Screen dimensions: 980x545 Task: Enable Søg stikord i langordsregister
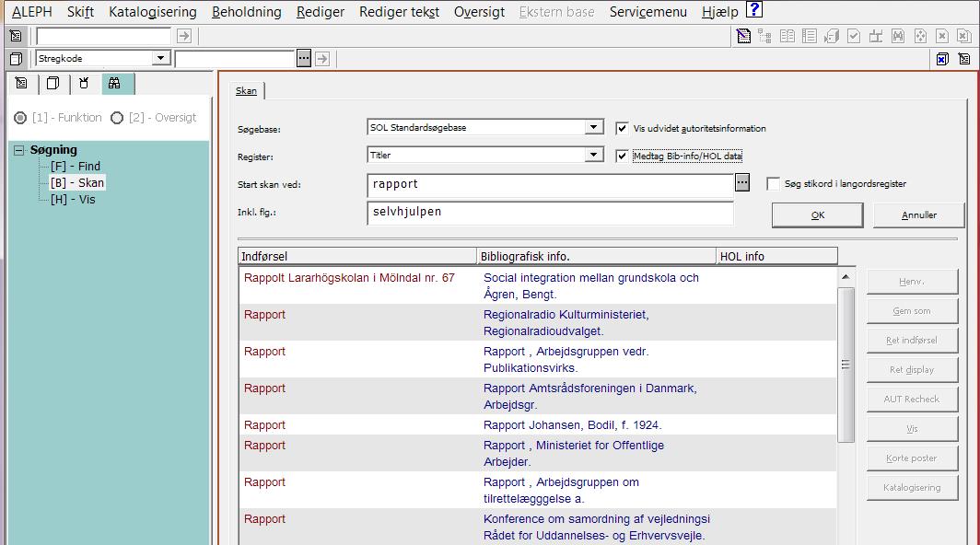773,184
